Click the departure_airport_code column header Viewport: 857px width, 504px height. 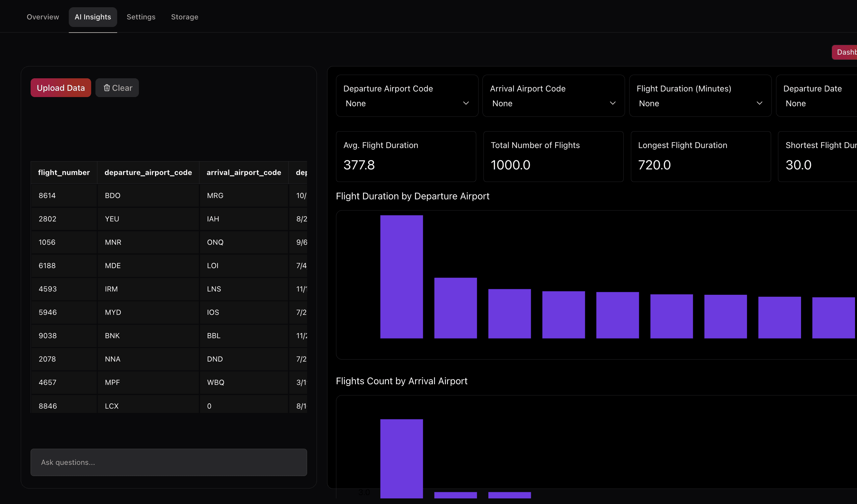pyautogui.click(x=148, y=173)
